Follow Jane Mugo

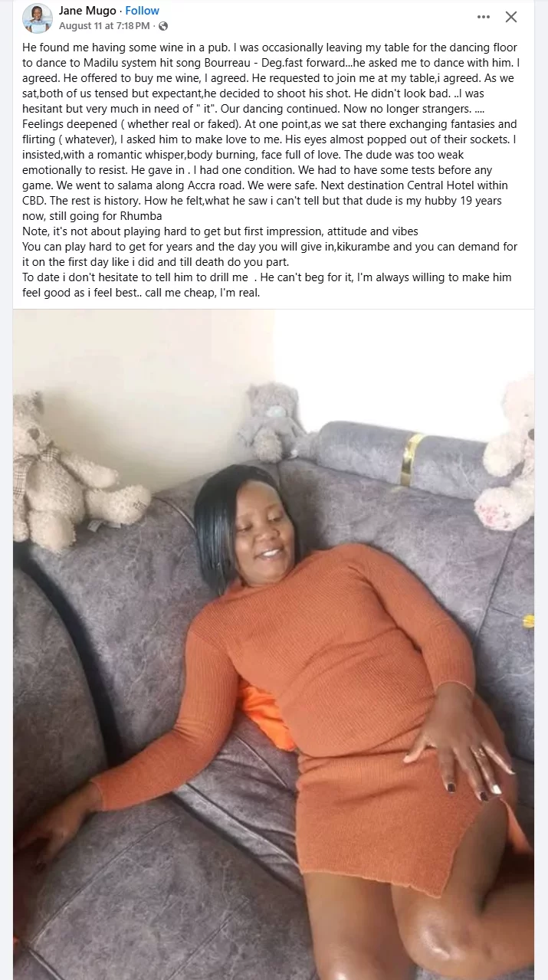pos(142,11)
